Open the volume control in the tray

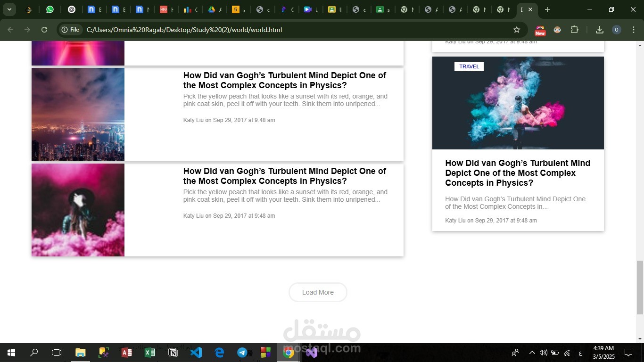544,353
